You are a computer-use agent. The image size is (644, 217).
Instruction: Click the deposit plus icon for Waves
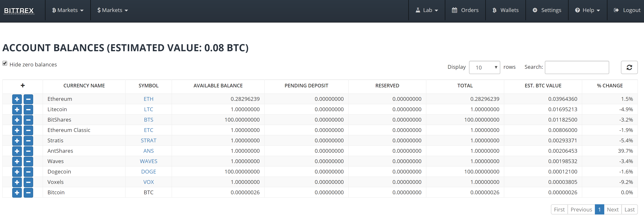pyautogui.click(x=17, y=161)
